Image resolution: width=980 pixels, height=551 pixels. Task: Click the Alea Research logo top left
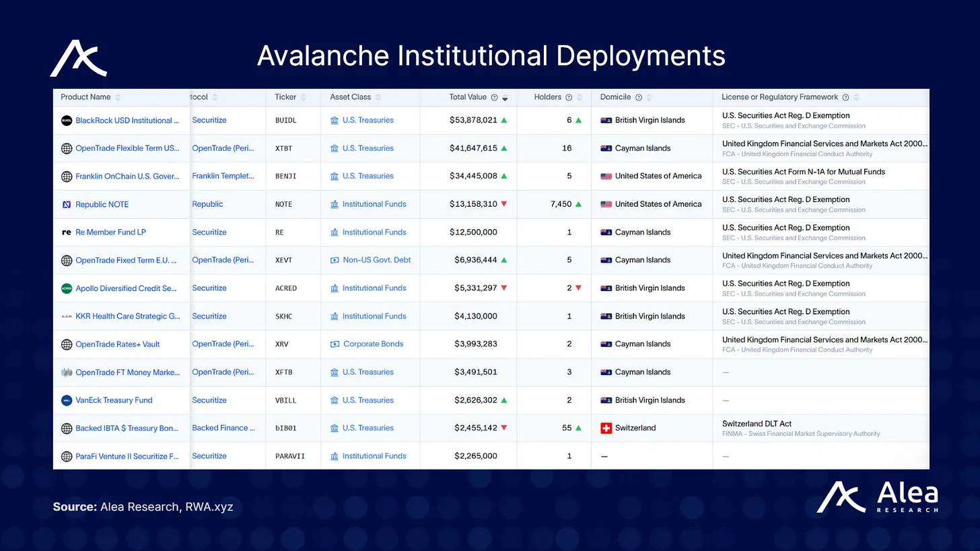point(78,58)
